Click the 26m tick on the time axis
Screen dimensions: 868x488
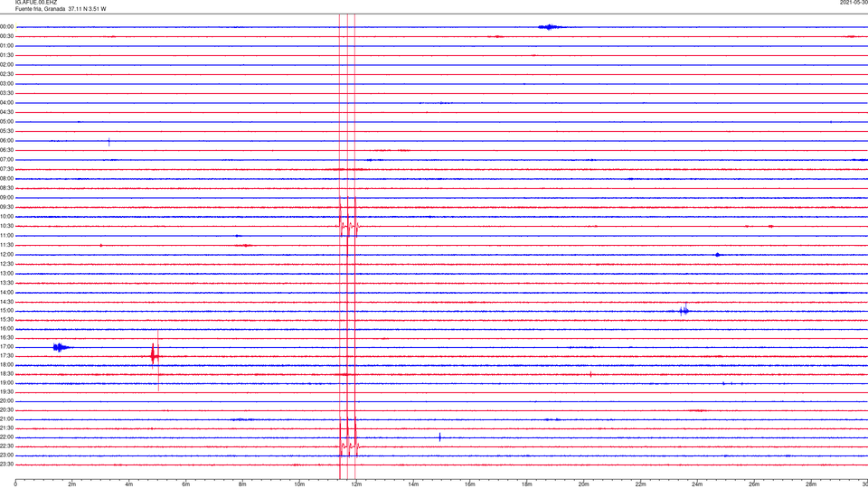click(754, 484)
